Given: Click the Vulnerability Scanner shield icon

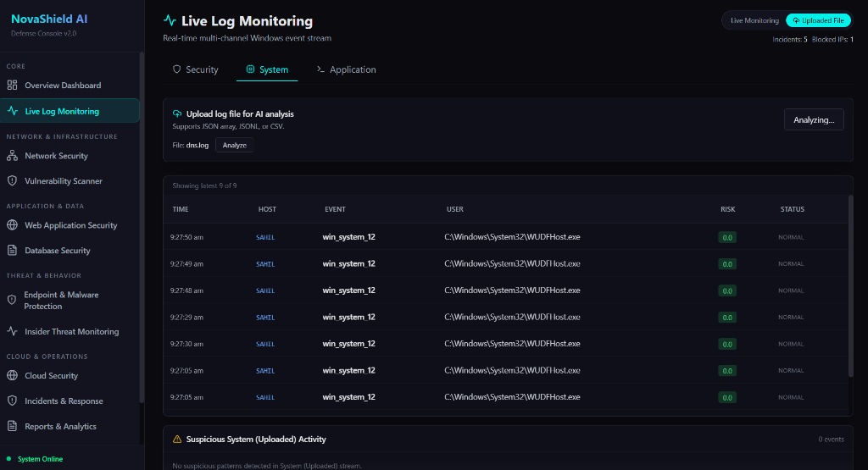Looking at the screenshot, I should [x=12, y=181].
